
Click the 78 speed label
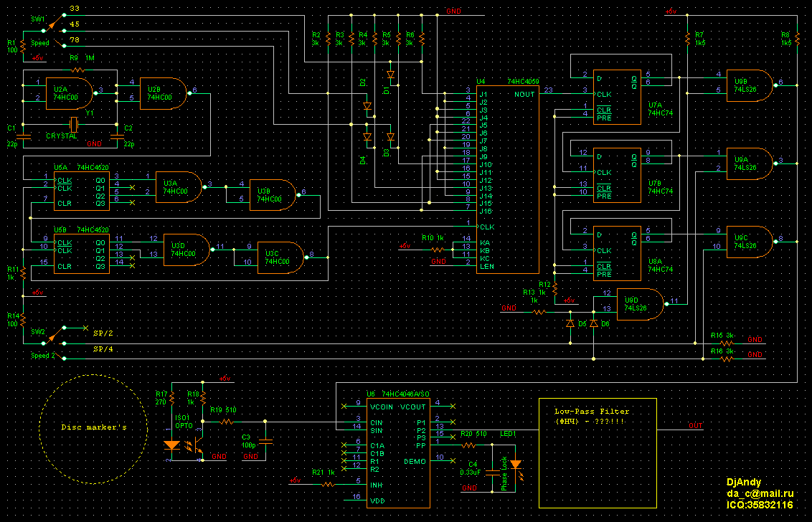(x=74, y=39)
